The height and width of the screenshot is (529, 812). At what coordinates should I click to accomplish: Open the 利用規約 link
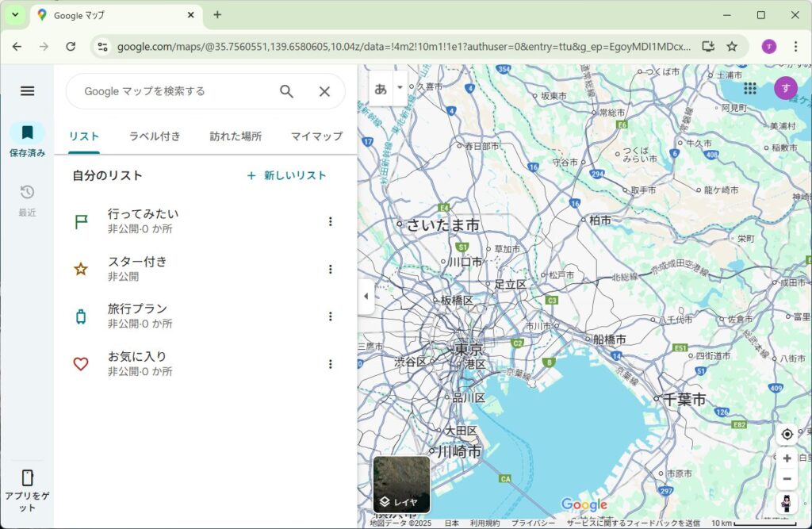(485, 523)
